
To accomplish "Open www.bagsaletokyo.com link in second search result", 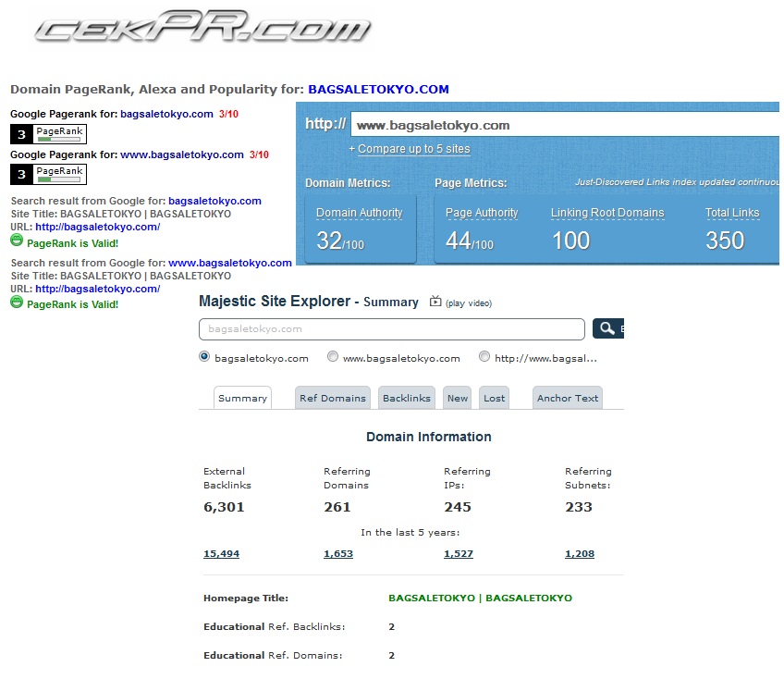I will (x=230, y=263).
